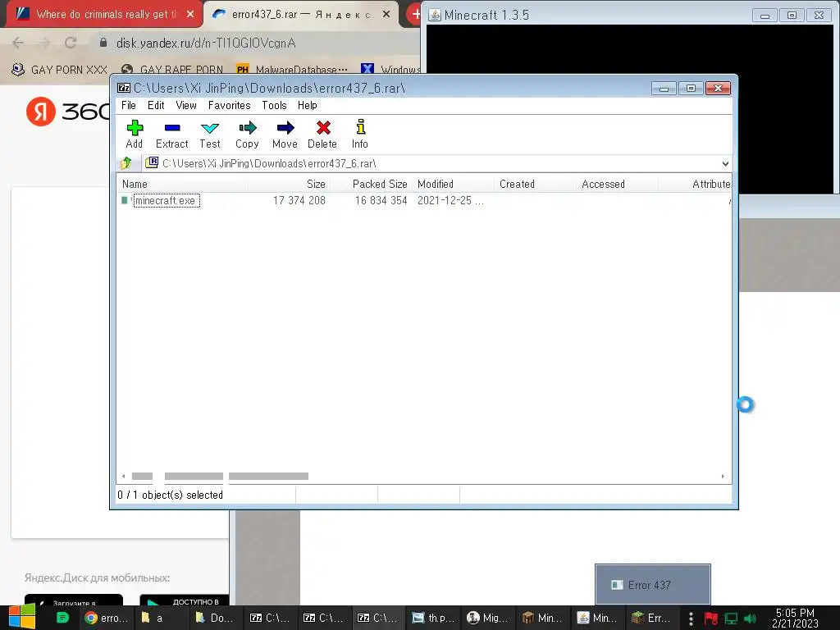Click the network tray icon
Viewport: 840px width, 630px height.
pos(731,619)
